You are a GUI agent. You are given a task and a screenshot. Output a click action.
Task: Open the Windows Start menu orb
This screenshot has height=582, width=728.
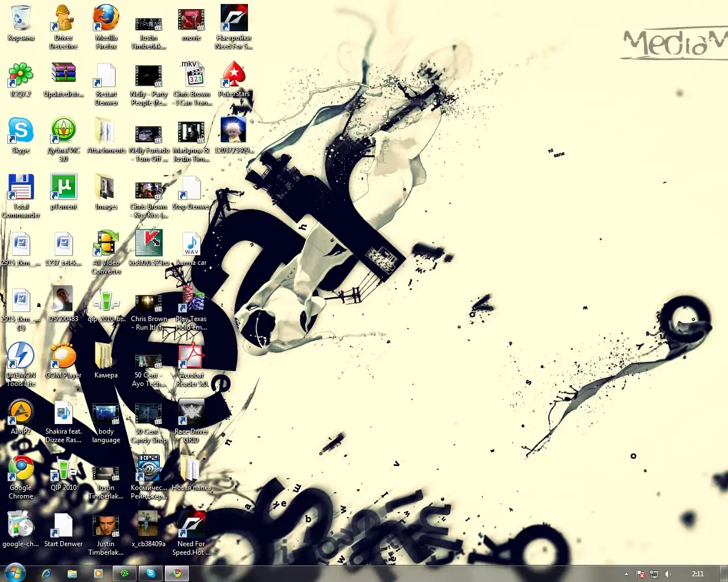click(x=15, y=573)
